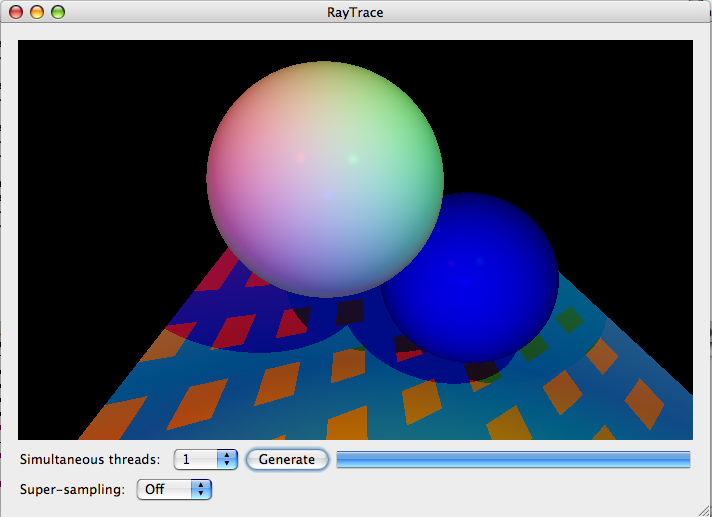Click the blue render progress bar
The height and width of the screenshot is (517, 712).
(513, 459)
